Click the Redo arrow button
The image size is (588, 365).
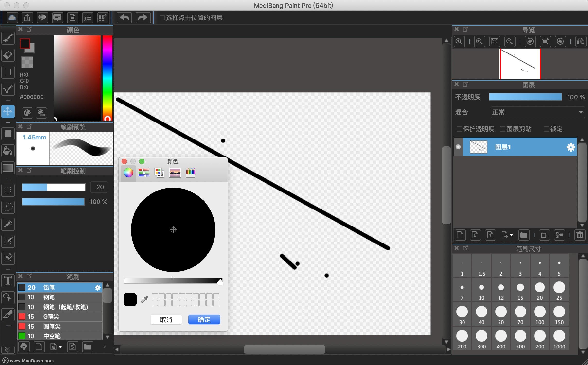(x=143, y=18)
